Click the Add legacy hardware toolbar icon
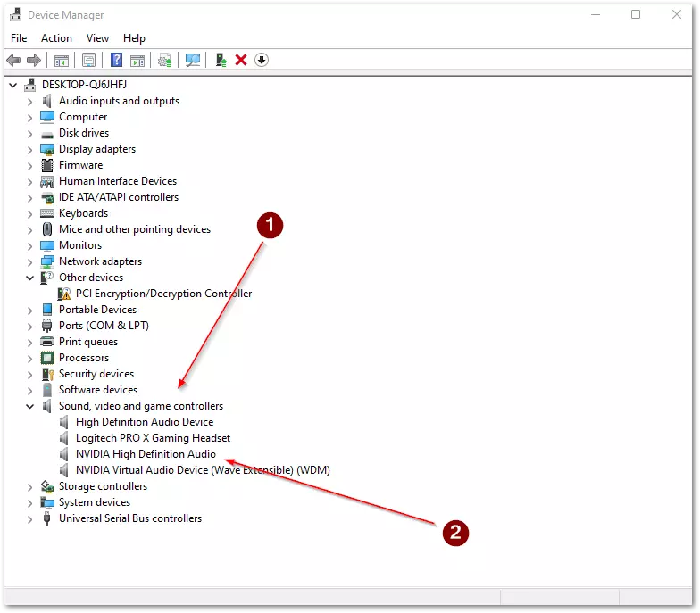Image resolution: width=700 pixels, height=613 pixels. 221,60
